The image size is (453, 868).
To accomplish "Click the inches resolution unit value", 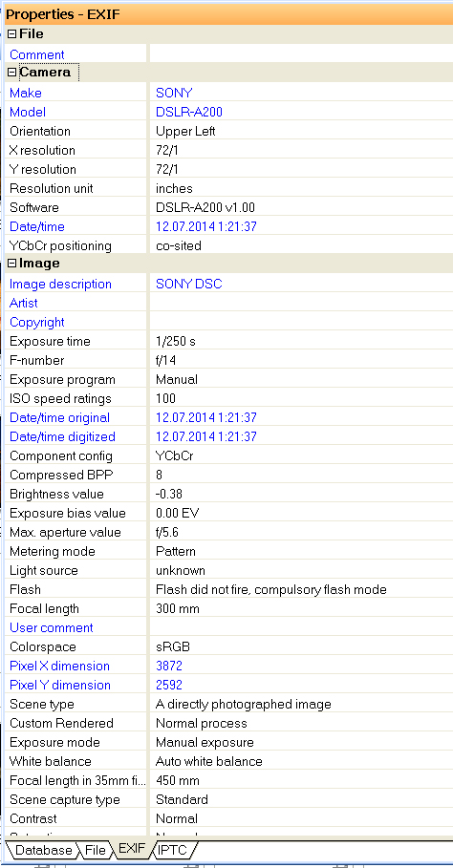I will tap(174, 188).
